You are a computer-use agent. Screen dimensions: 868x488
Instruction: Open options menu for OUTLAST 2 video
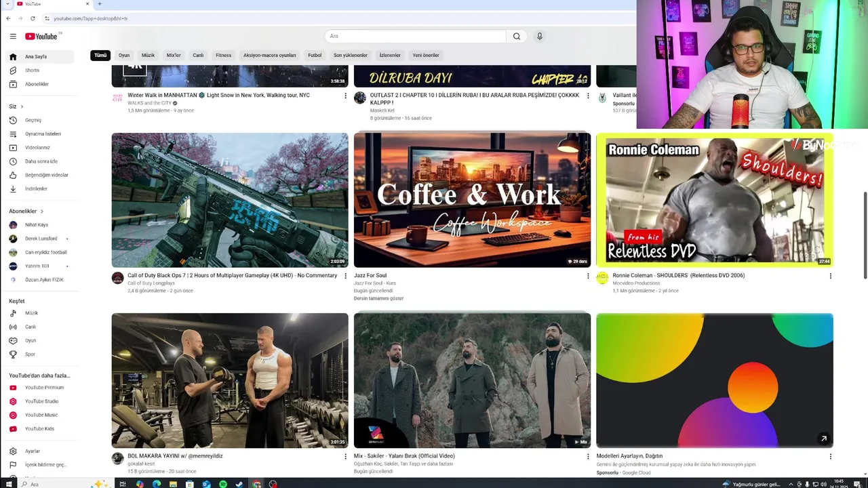(588, 96)
